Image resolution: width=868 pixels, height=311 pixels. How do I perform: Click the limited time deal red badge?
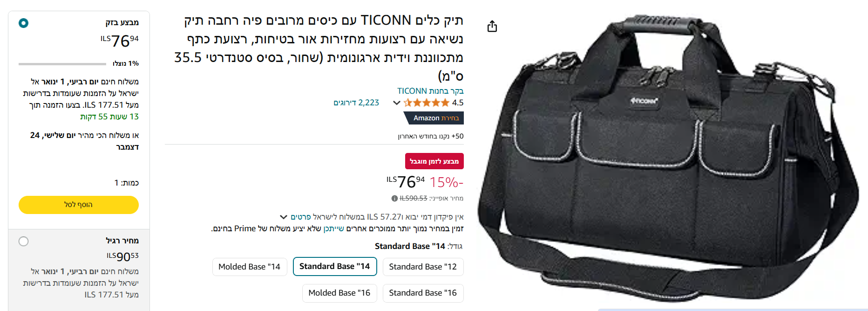(434, 161)
